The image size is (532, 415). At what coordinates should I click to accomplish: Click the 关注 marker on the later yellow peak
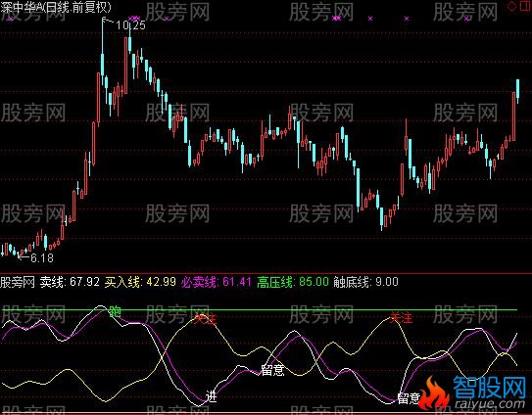click(x=401, y=318)
